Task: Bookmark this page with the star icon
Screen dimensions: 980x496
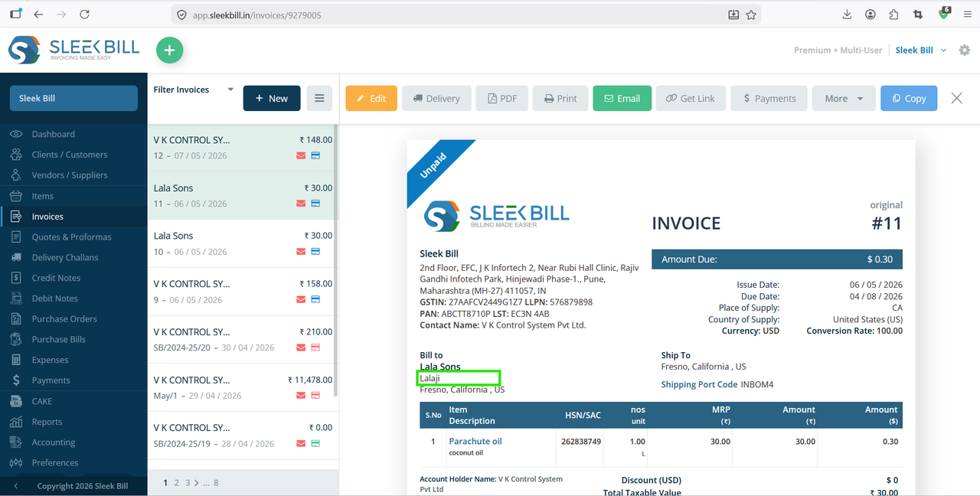Action: click(751, 15)
